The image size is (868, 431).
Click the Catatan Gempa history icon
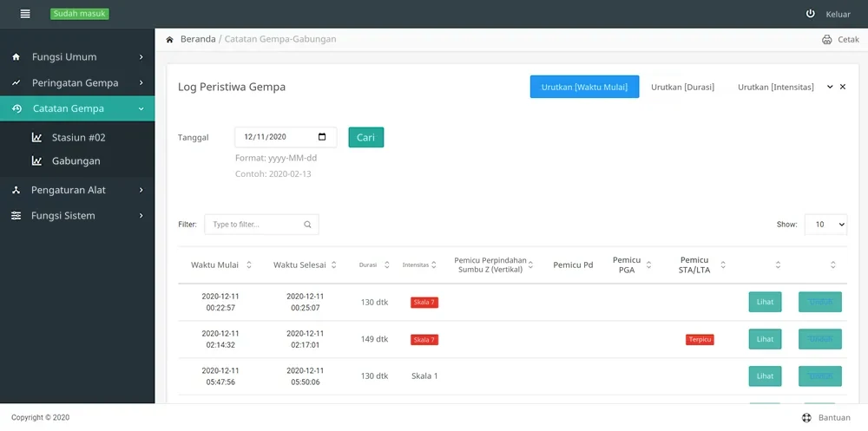[16, 108]
